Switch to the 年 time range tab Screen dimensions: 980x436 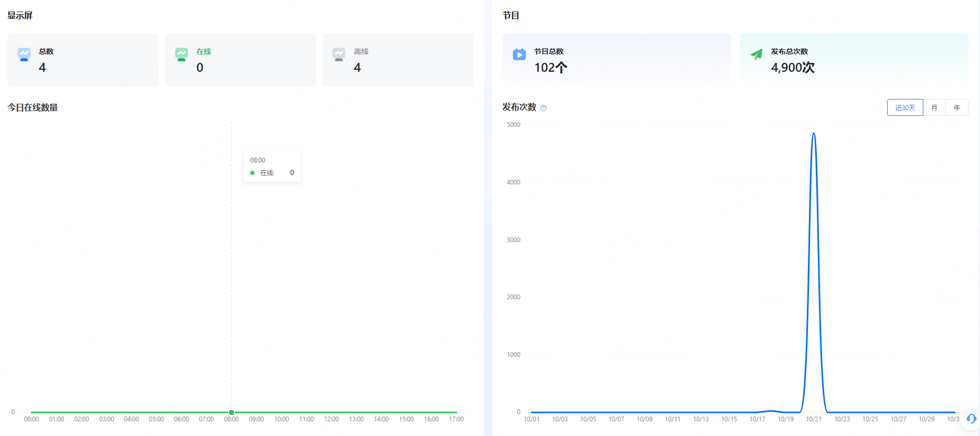click(x=957, y=107)
